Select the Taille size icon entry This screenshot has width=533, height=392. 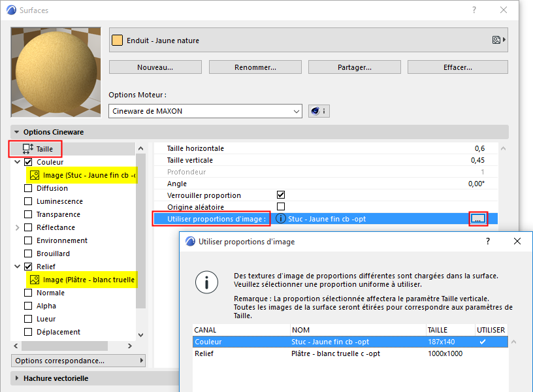pos(28,149)
